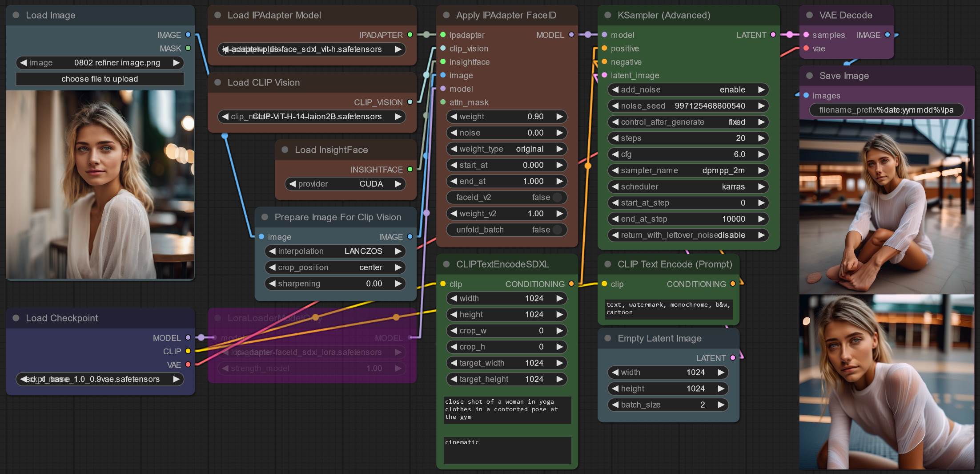Open the return_with_leftover_noise dropdown
The height and width of the screenshot is (474, 980).
(x=688, y=235)
